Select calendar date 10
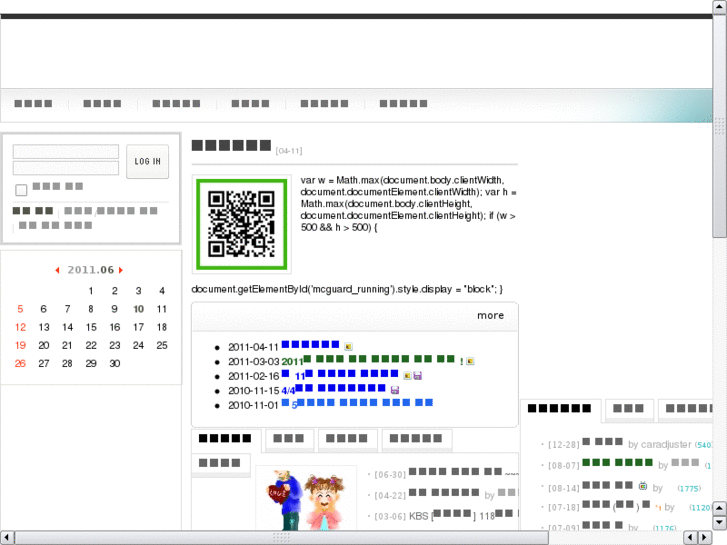 pyautogui.click(x=138, y=309)
